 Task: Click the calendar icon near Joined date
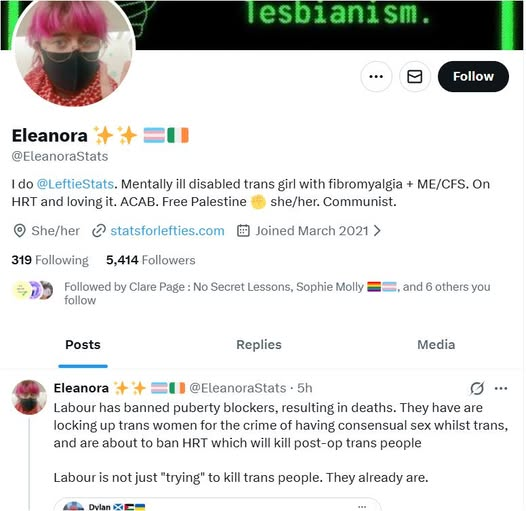(243, 231)
